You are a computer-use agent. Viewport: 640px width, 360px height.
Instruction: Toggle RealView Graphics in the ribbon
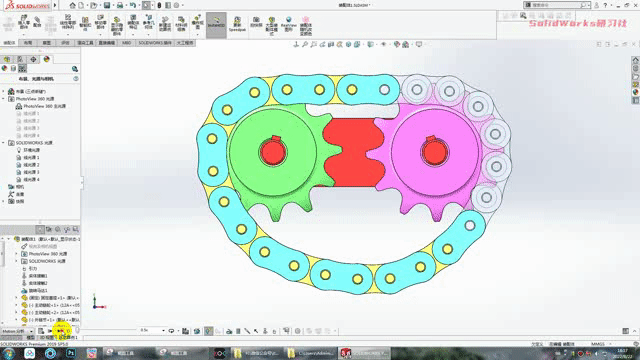tap(289, 24)
